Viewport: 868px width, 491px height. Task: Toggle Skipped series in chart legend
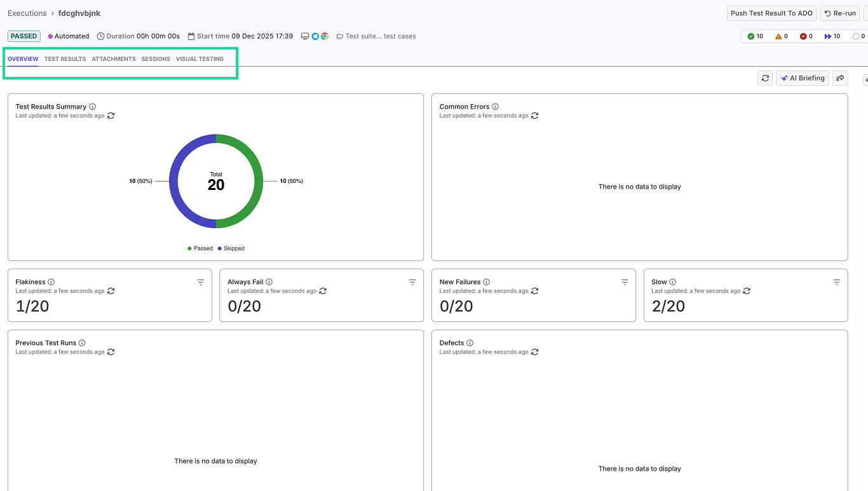point(231,248)
